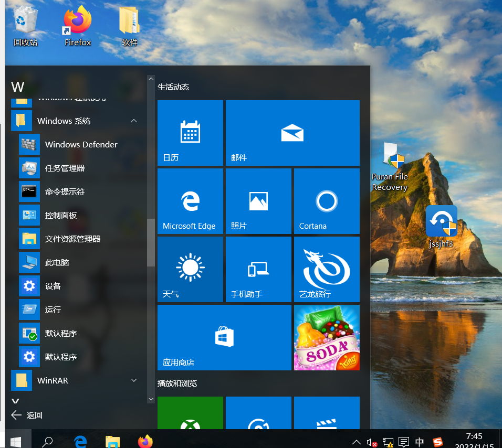502x448 pixels.
Task: Click app list scrollbar up arrow
Action: (x=151, y=78)
